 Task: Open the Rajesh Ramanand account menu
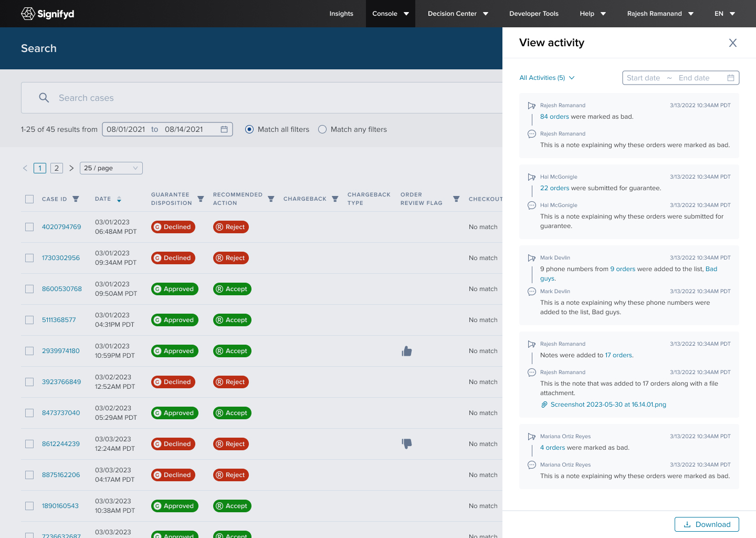(x=660, y=14)
